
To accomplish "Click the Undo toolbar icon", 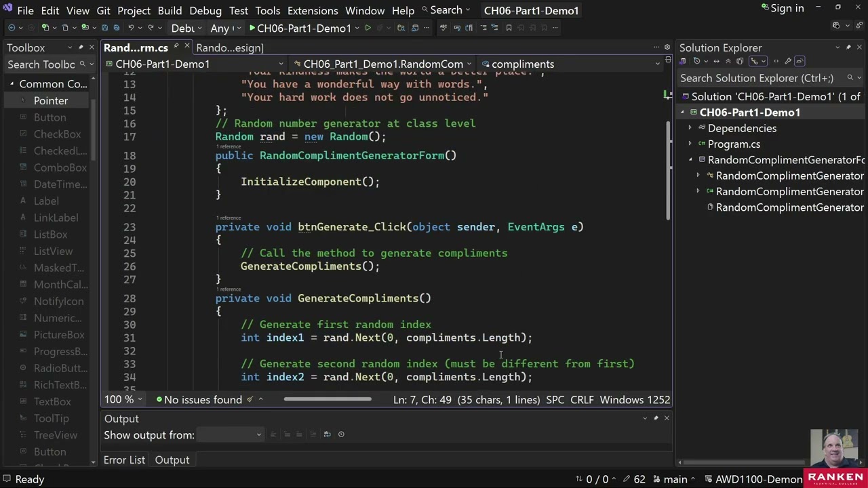I will pos(131,28).
